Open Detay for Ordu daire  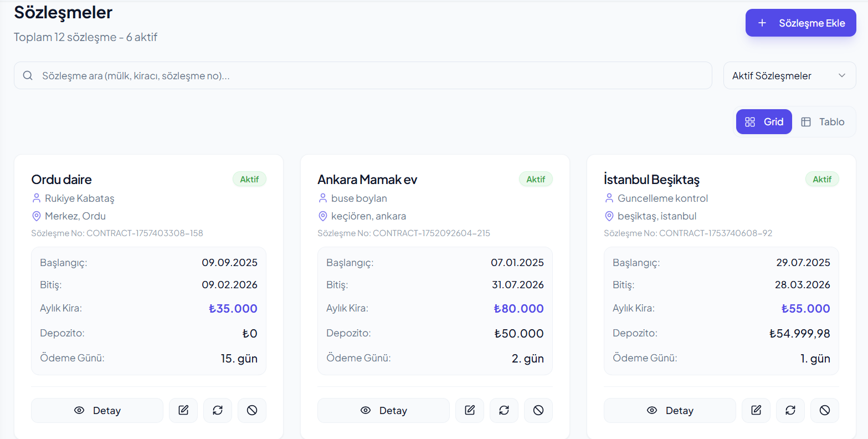pos(97,410)
